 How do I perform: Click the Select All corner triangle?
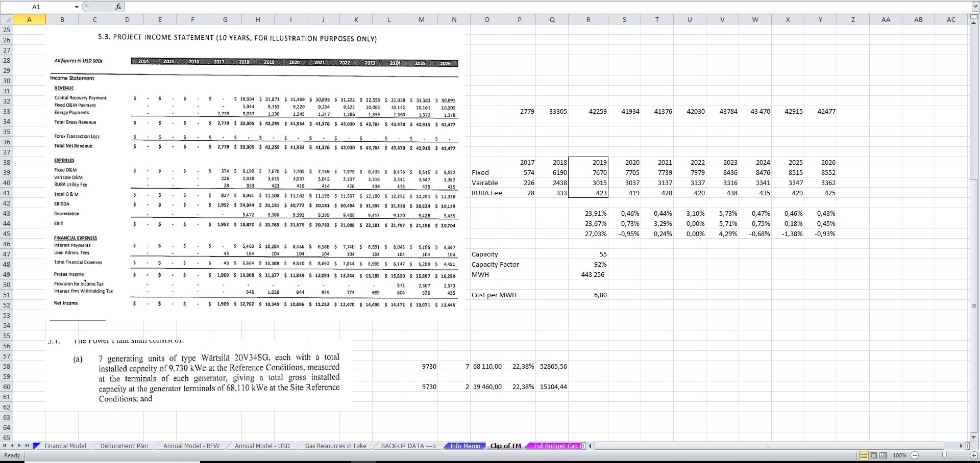click(x=6, y=19)
